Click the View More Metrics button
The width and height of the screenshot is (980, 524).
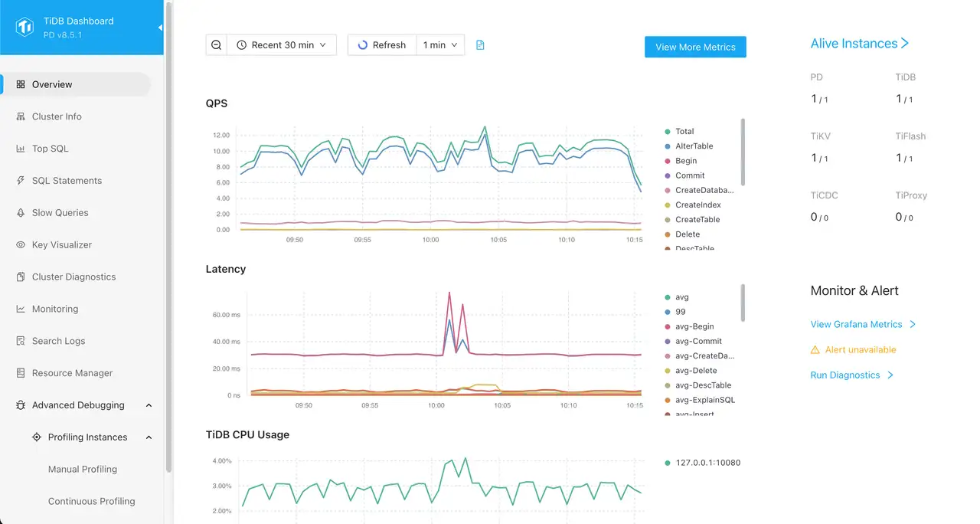click(695, 47)
